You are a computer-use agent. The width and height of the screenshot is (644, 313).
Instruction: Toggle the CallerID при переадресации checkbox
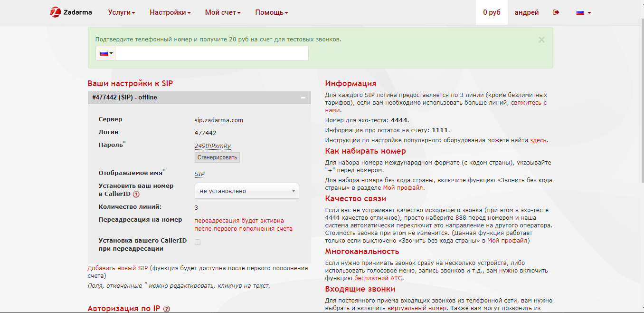pos(198,242)
